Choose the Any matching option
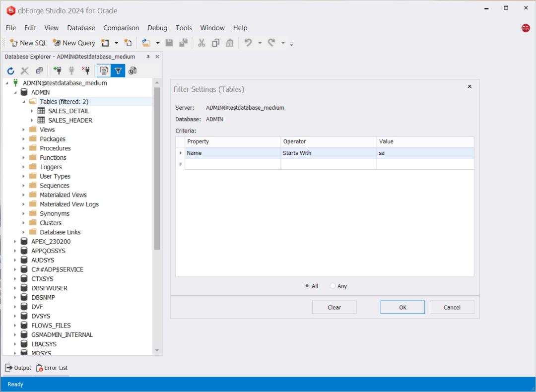This screenshot has width=536, height=392. coord(333,286)
